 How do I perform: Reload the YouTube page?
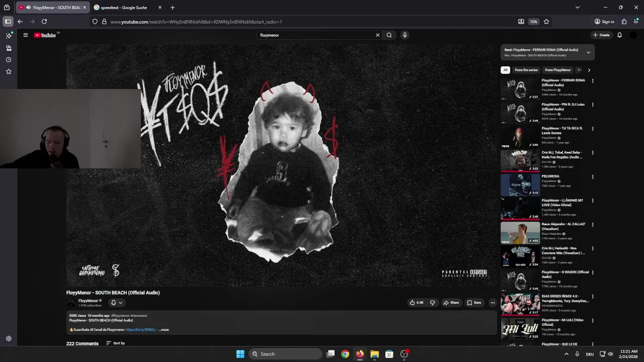pyautogui.click(x=44, y=22)
